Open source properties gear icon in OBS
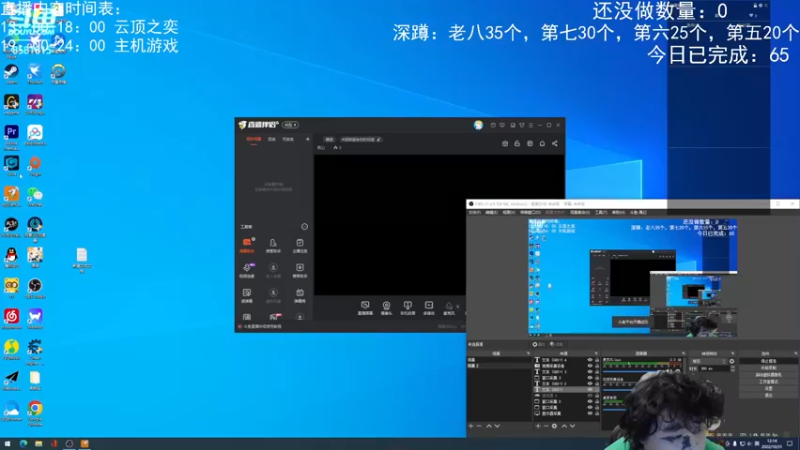The image size is (800, 450). click(555, 426)
